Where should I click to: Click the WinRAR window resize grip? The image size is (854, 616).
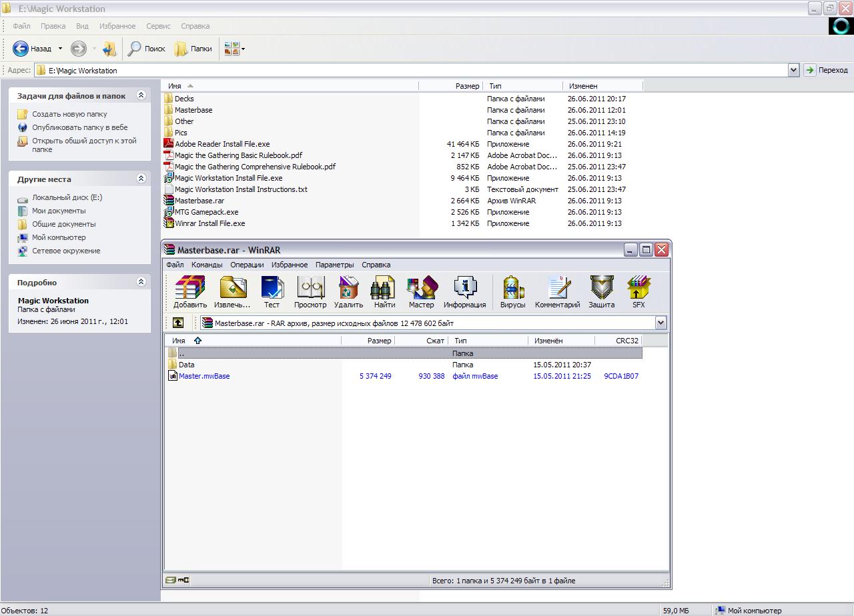(665, 582)
